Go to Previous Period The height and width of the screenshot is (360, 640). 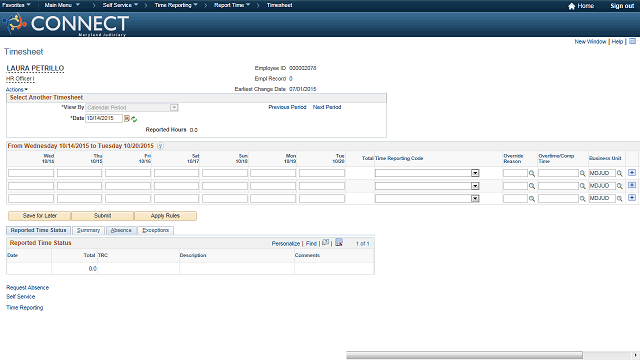click(287, 107)
